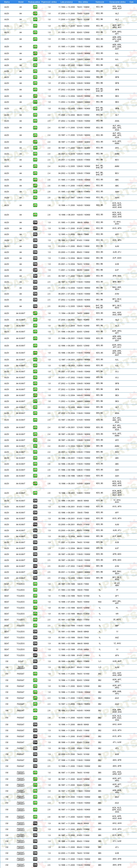
Task: Click engine code KR in TOLEDO row
Action: [x=117, y=614]
